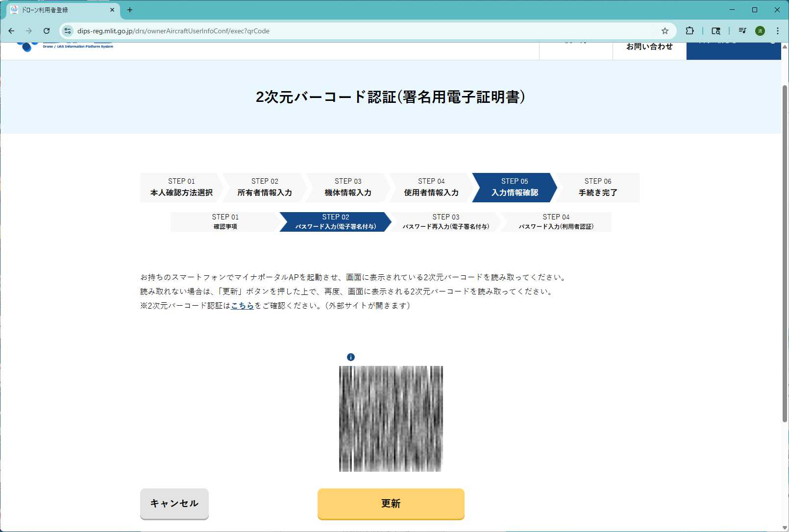Click the 2D barcode image
The image size is (789, 532).
click(x=391, y=419)
